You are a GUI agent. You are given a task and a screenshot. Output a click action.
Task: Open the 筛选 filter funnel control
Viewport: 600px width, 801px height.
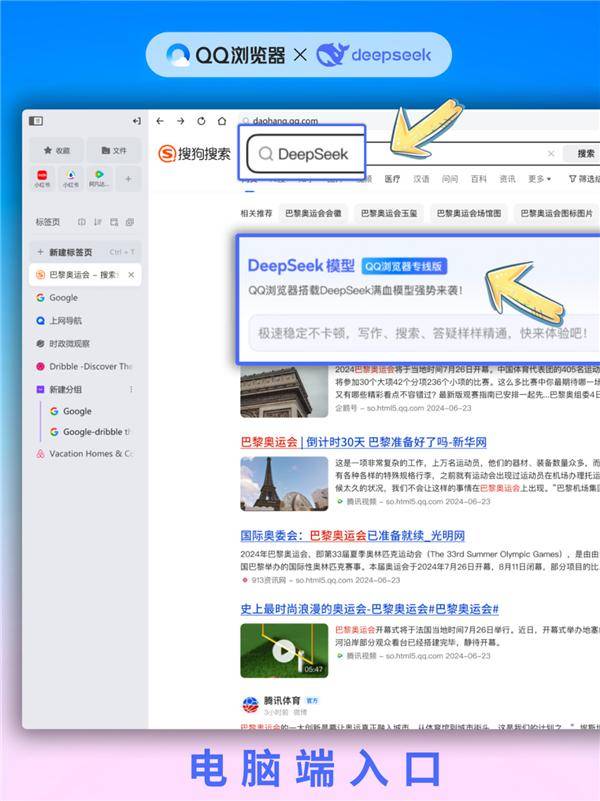click(x=584, y=179)
